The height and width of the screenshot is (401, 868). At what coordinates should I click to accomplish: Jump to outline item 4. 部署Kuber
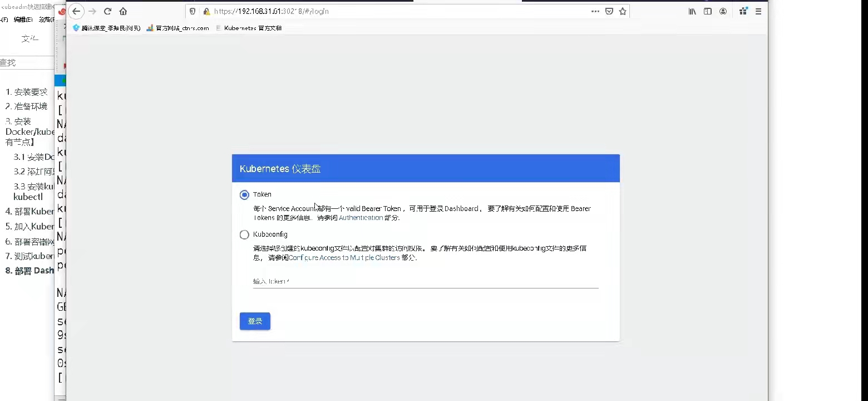coord(30,212)
